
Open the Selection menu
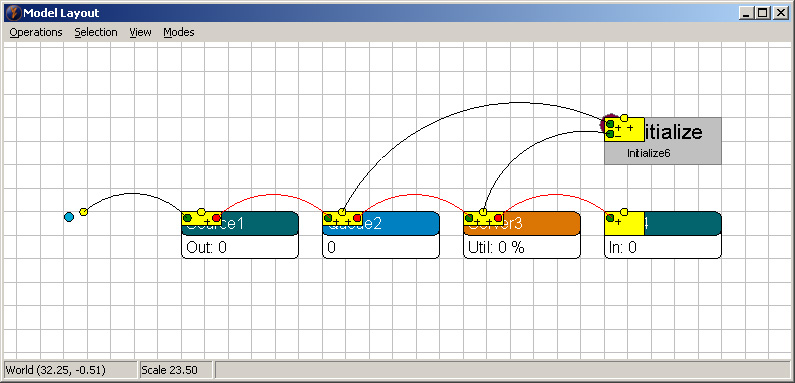(x=96, y=32)
